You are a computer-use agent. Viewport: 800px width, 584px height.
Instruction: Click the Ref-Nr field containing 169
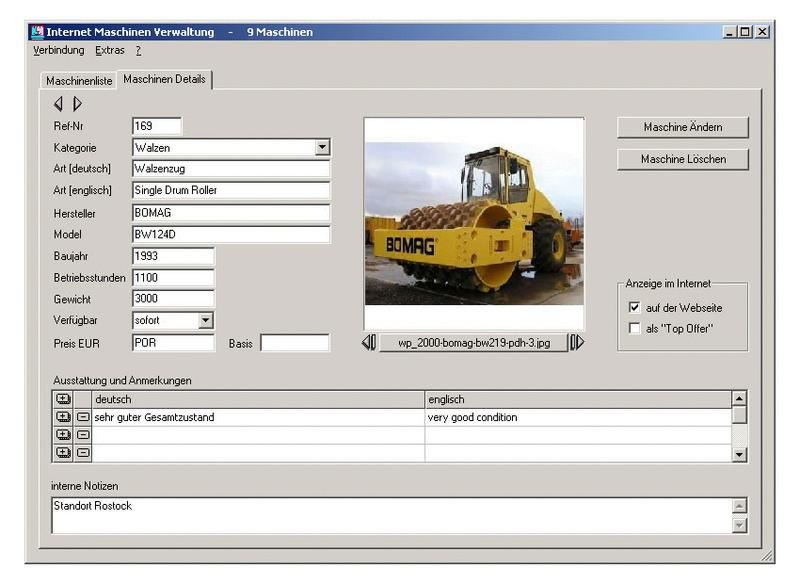click(157, 126)
